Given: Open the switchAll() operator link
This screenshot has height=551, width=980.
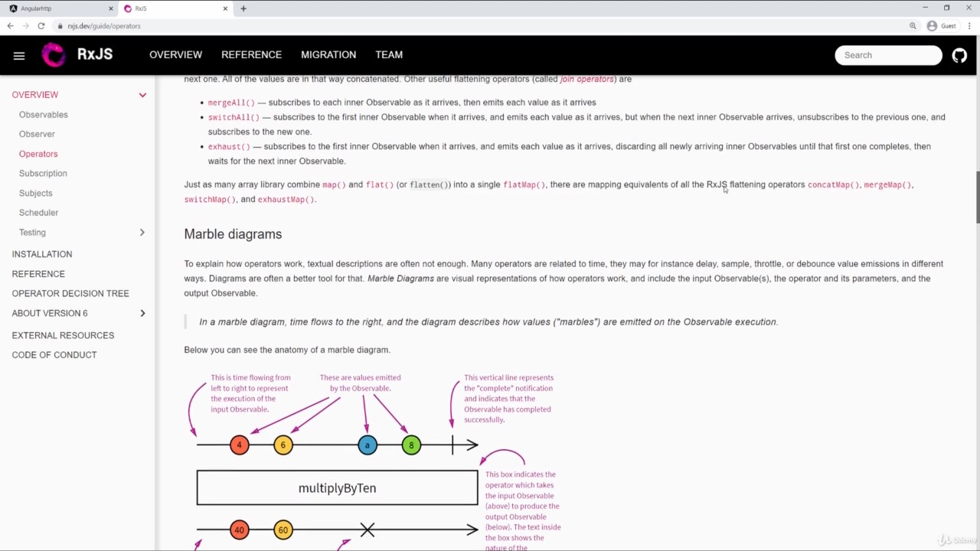Looking at the screenshot, I should (x=234, y=117).
